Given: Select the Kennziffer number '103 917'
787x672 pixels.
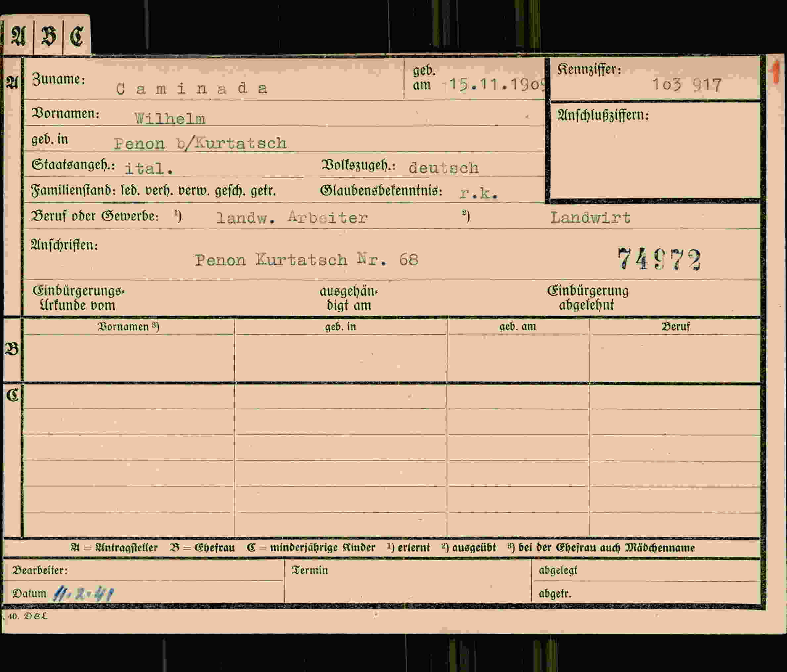Looking at the screenshot, I should (x=687, y=85).
